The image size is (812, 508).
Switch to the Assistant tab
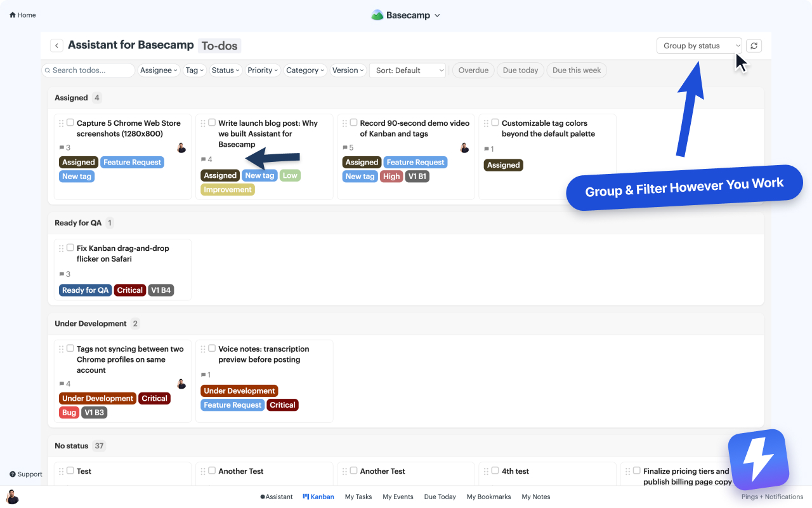277,497
